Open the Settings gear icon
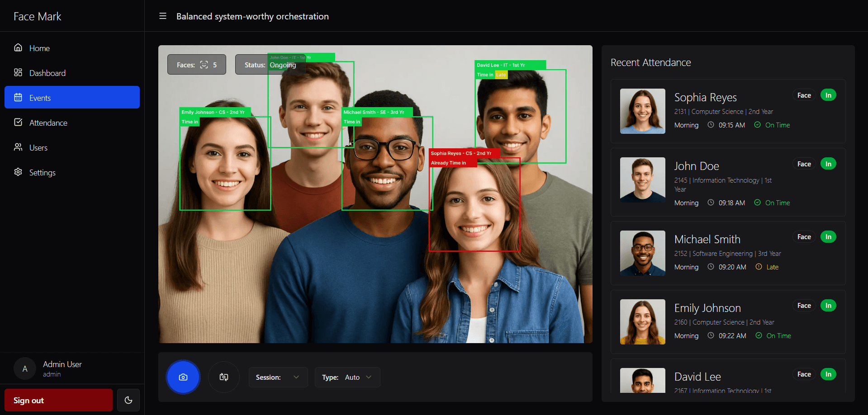 click(x=18, y=172)
